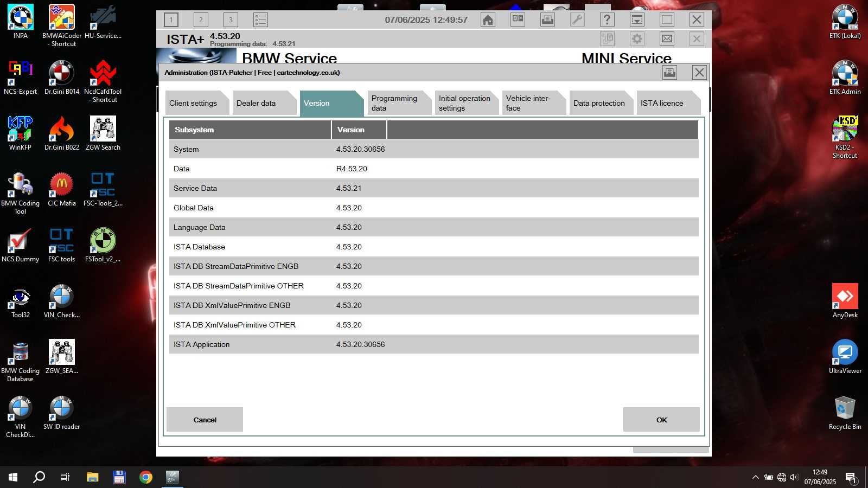Viewport: 868px width, 488px height.
Task: Select toolbar box number 3
Action: (x=231, y=20)
